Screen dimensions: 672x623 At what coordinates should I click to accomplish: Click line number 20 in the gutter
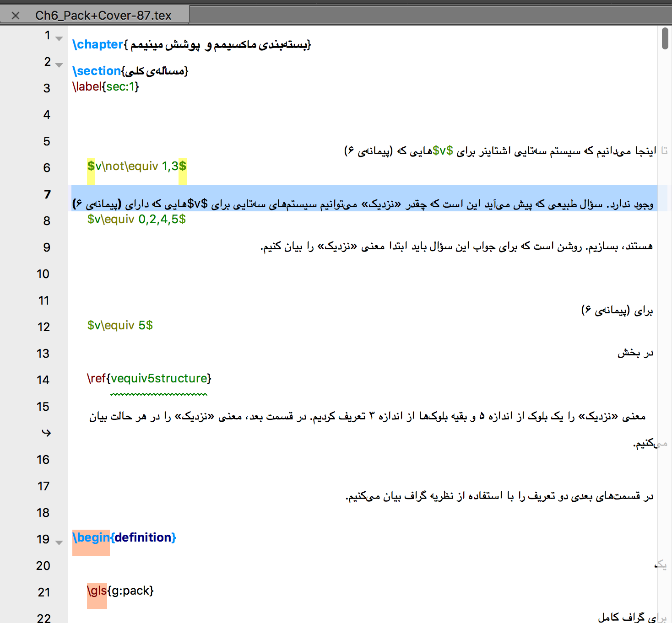pos(43,566)
